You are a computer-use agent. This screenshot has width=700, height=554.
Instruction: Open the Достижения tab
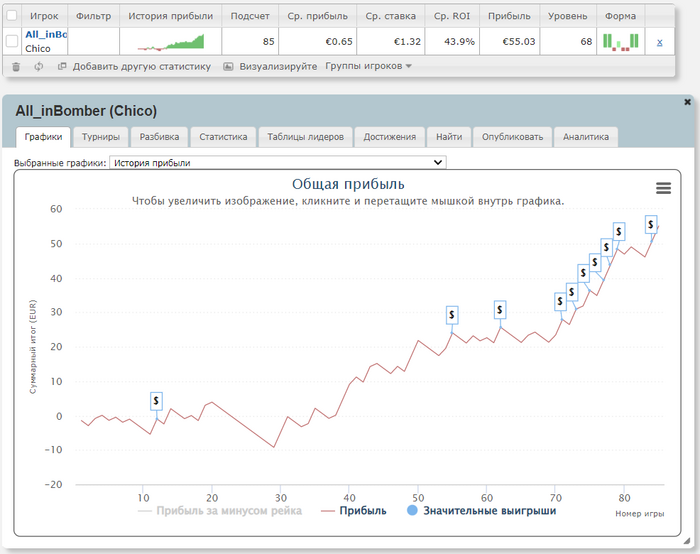[389, 137]
